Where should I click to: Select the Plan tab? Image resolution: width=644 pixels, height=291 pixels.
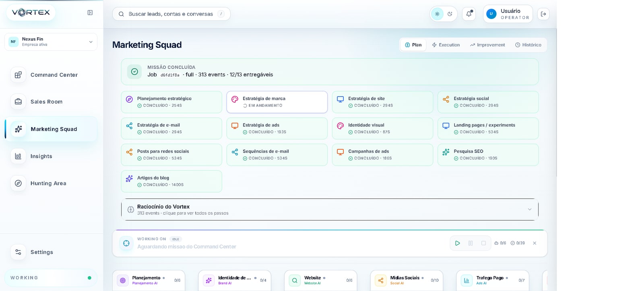pyautogui.click(x=413, y=45)
